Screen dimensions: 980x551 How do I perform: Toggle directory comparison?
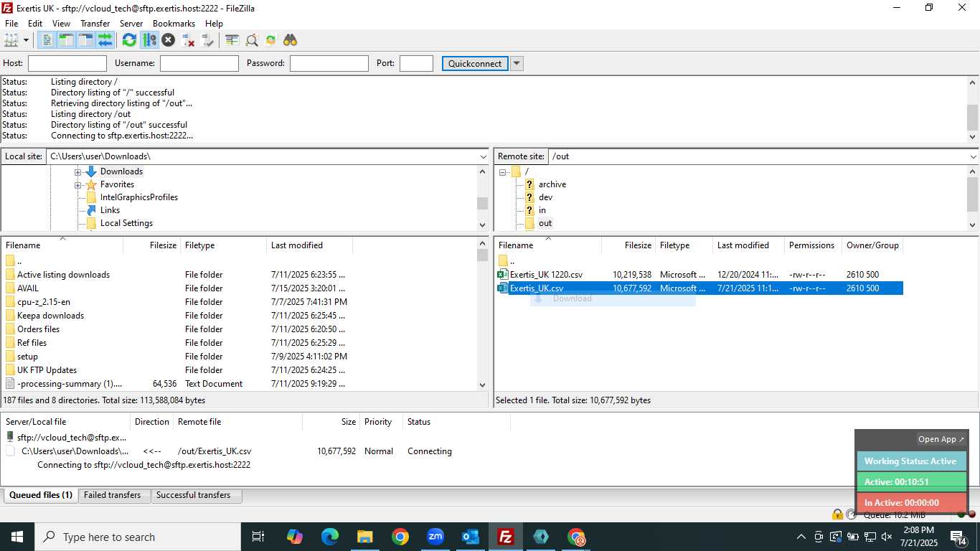coord(252,40)
